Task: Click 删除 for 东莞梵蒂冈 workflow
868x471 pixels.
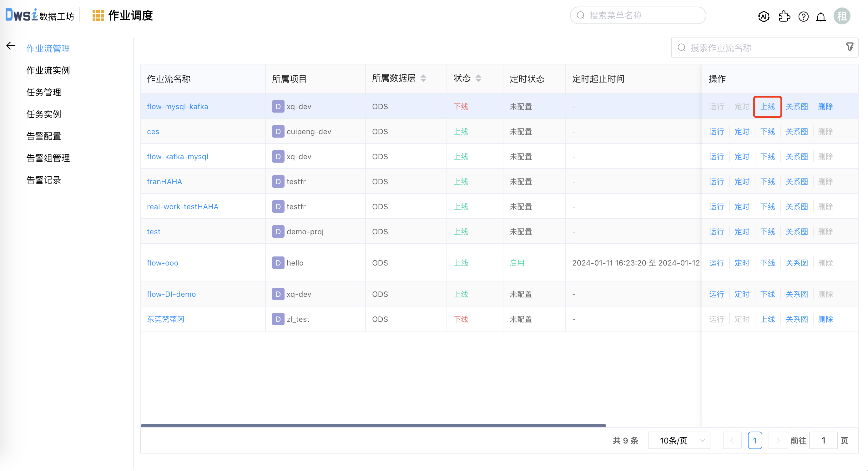Action: click(x=825, y=319)
